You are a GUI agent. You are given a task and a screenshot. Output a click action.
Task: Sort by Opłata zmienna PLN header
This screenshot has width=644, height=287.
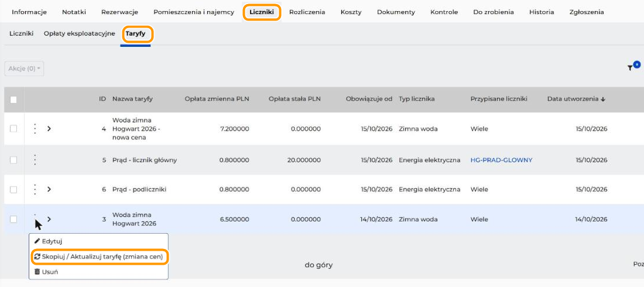pyautogui.click(x=217, y=99)
